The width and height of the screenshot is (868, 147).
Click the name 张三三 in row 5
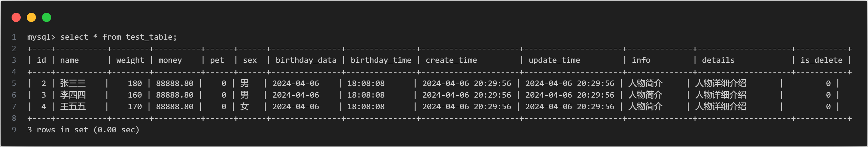[x=73, y=83]
